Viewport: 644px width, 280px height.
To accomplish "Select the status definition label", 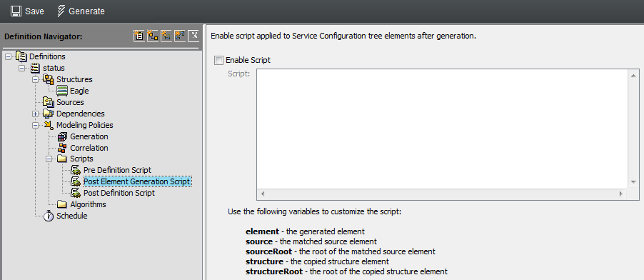I will pos(54,69).
